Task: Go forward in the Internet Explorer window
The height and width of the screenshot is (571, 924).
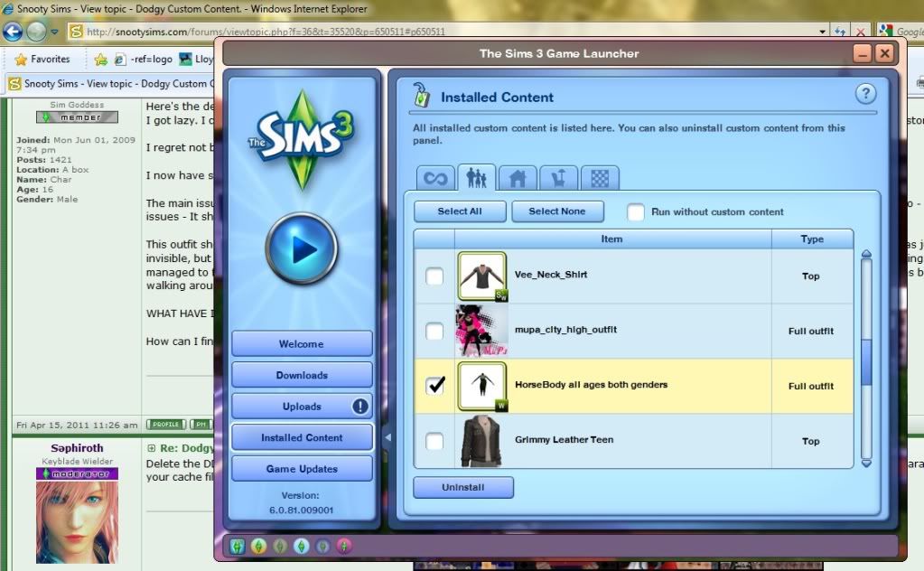Action: [36, 32]
